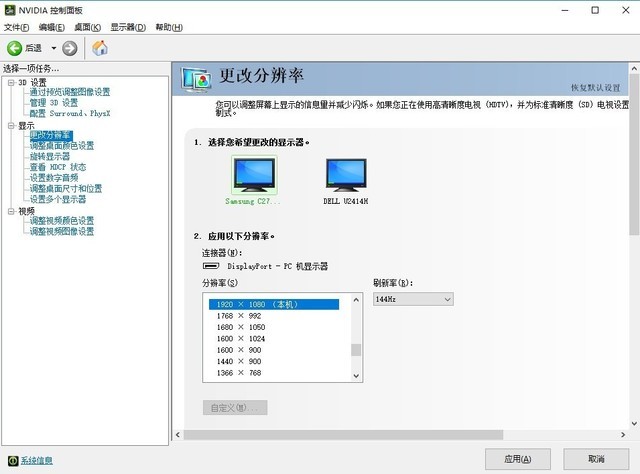Select resolution 1440 × 900
The image size is (640, 474).
click(x=239, y=361)
